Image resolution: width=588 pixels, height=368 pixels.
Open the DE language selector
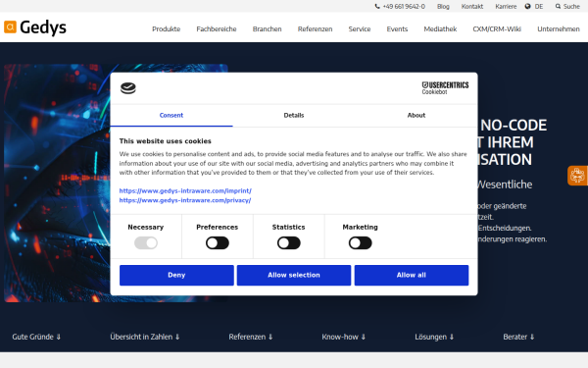538,7
